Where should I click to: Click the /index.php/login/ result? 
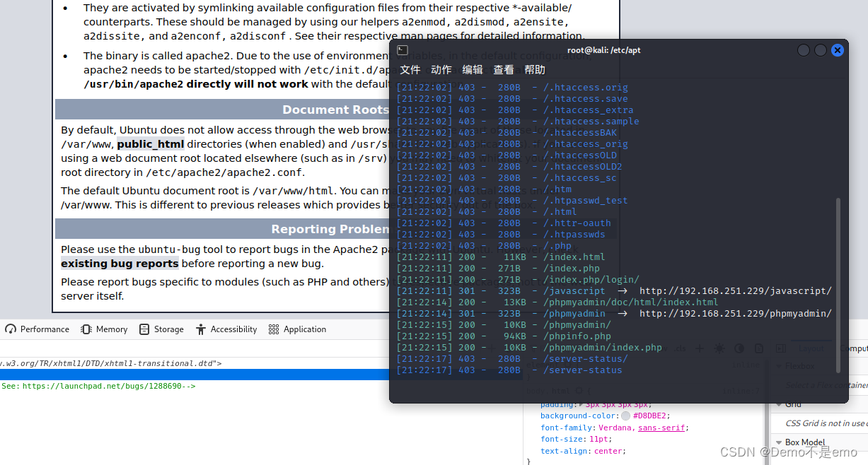(517, 280)
